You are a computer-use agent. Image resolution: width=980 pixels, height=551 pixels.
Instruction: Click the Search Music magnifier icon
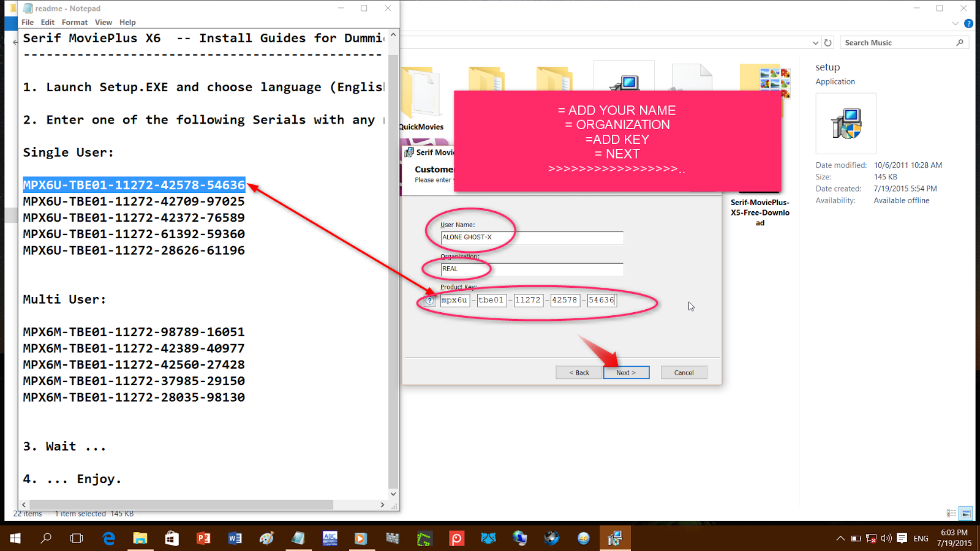[960, 42]
